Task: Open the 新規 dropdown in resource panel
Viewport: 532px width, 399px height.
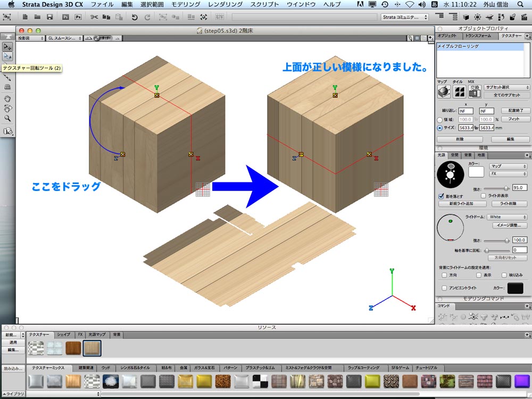Action: pos(13,335)
